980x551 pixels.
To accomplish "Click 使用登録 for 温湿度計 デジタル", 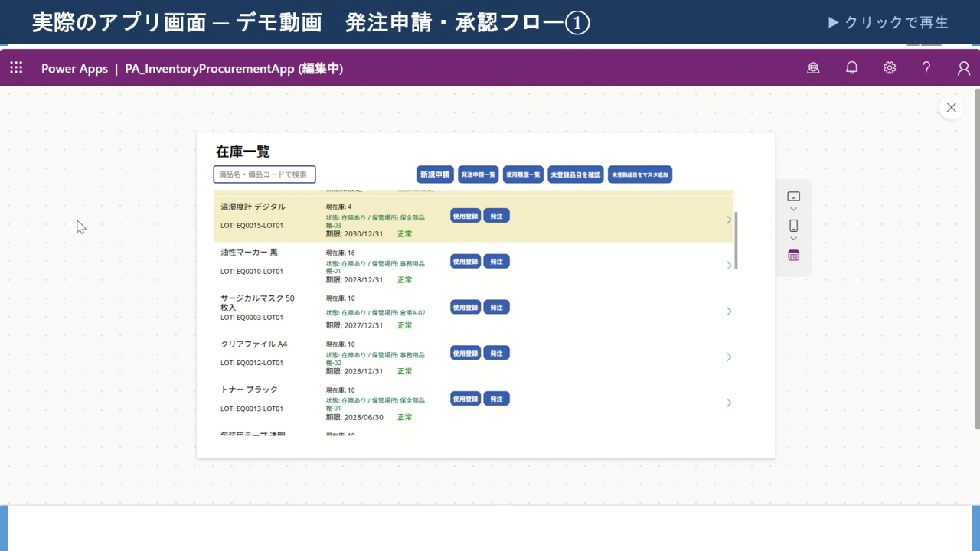I will (x=465, y=216).
